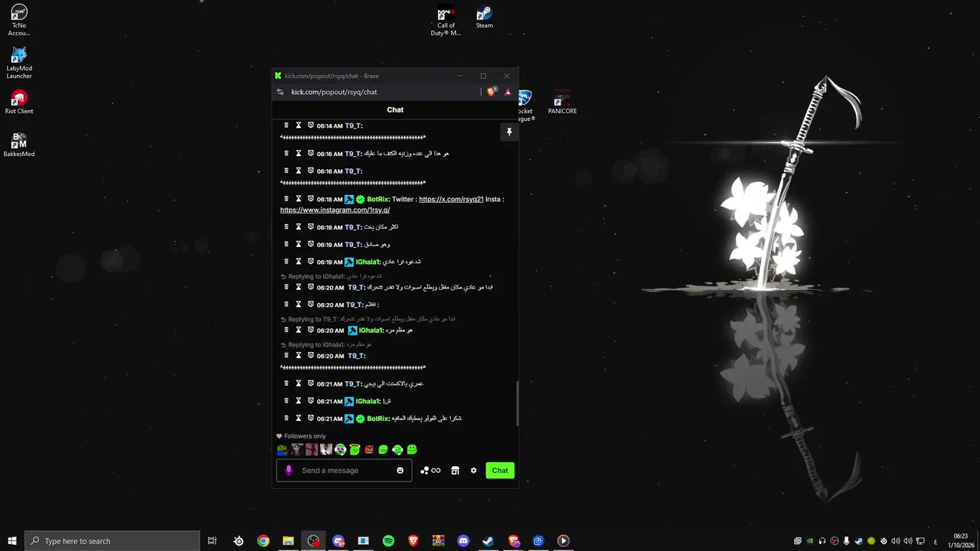980x551 pixels.
Task: Open File Explorer from the taskbar
Action: (288, 541)
